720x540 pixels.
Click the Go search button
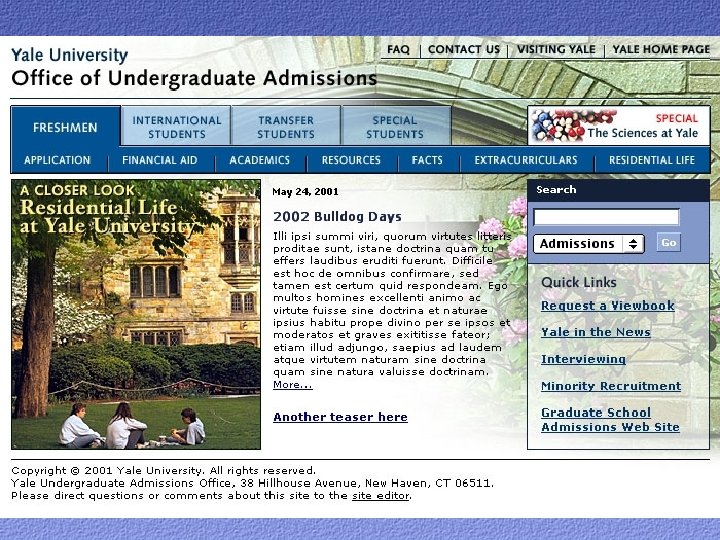[x=669, y=243]
